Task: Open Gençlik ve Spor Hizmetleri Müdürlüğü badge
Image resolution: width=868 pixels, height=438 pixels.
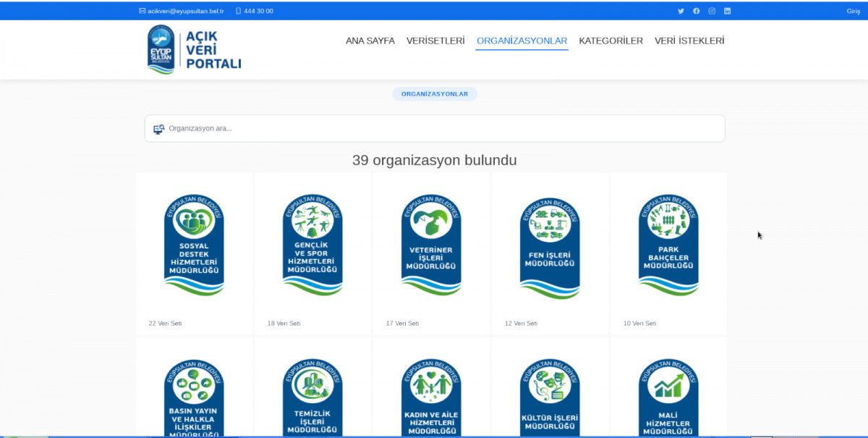Action: tap(312, 245)
